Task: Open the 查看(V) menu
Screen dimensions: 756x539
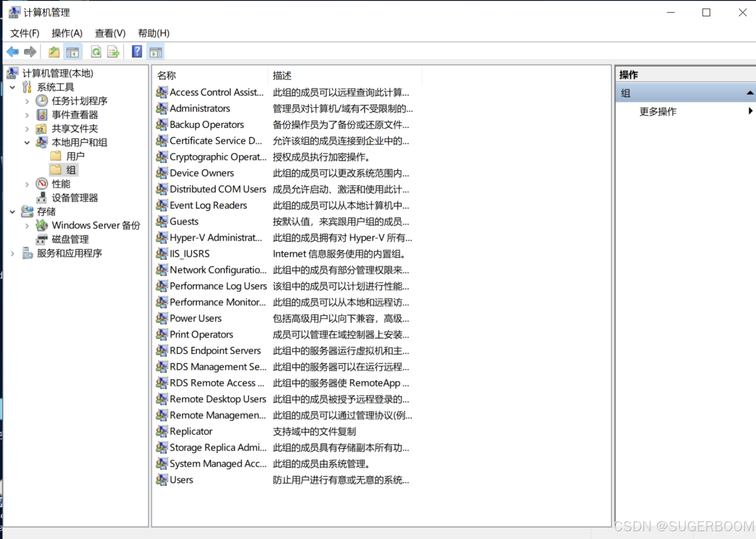Action: pos(110,33)
